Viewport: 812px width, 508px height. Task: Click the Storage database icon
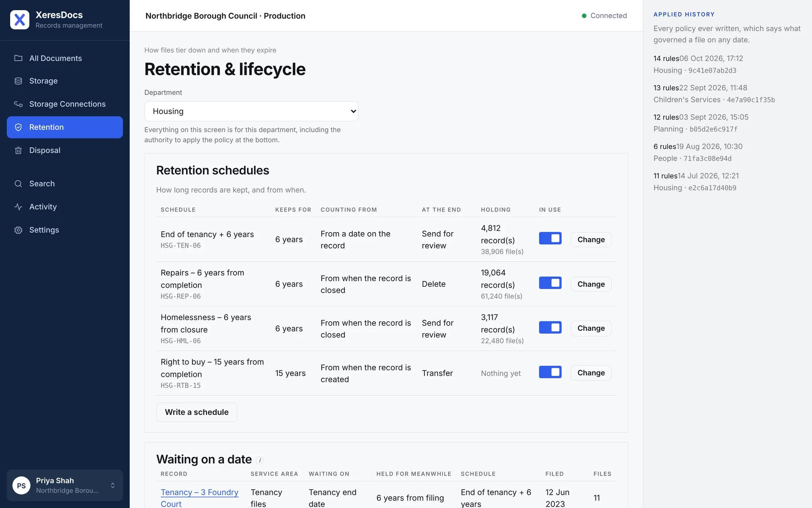pyautogui.click(x=18, y=81)
